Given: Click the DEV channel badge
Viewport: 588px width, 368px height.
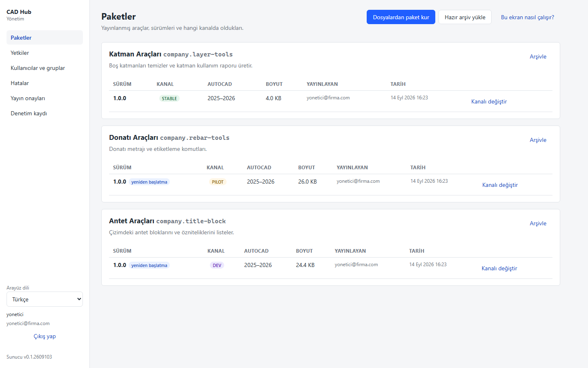Looking at the screenshot, I should (x=217, y=265).
